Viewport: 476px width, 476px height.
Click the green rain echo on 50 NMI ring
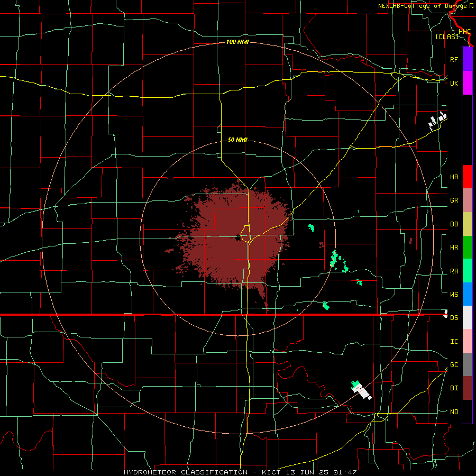click(x=333, y=259)
